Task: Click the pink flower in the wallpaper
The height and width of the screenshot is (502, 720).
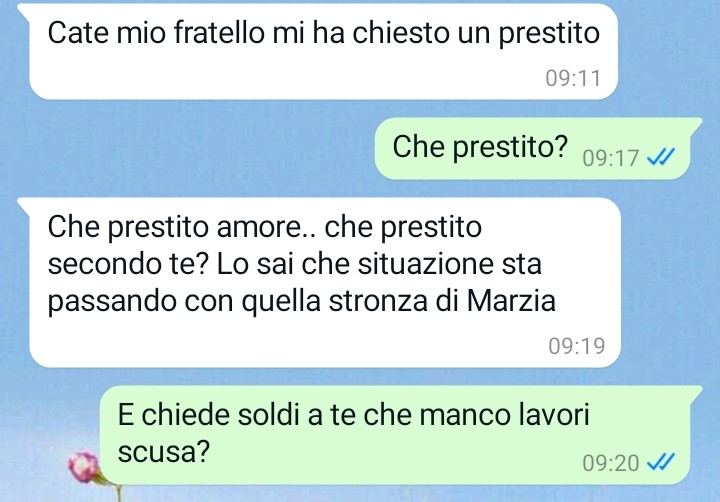Action: click(x=84, y=467)
